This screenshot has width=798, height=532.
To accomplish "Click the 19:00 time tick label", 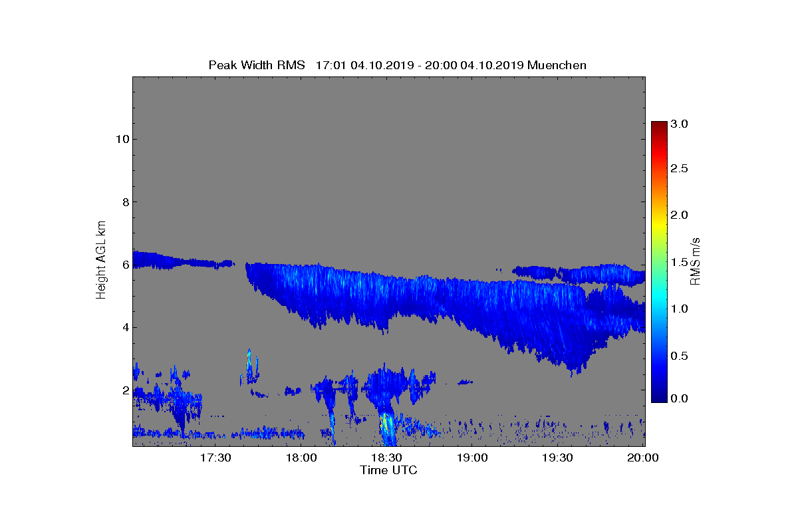I will tap(472, 458).
